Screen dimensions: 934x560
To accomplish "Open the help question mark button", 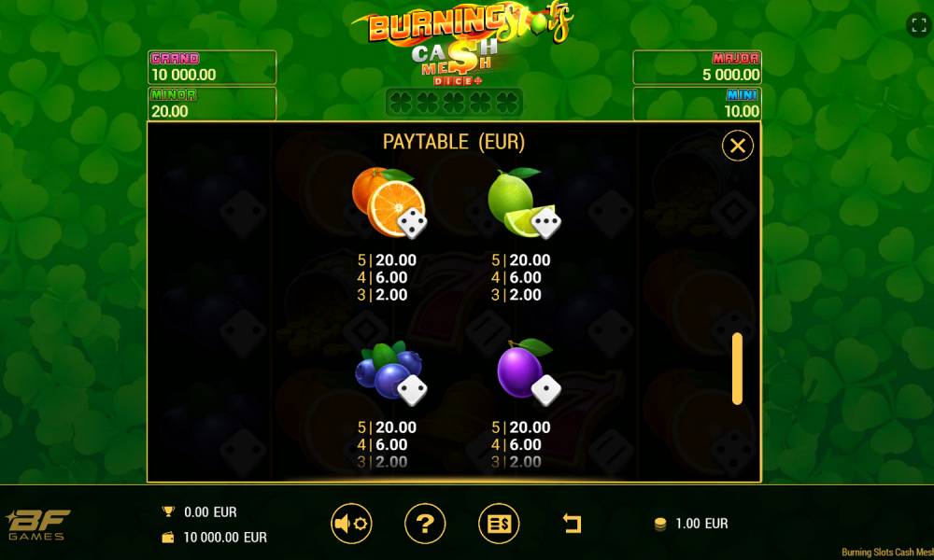I will pyautogui.click(x=425, y=524).
